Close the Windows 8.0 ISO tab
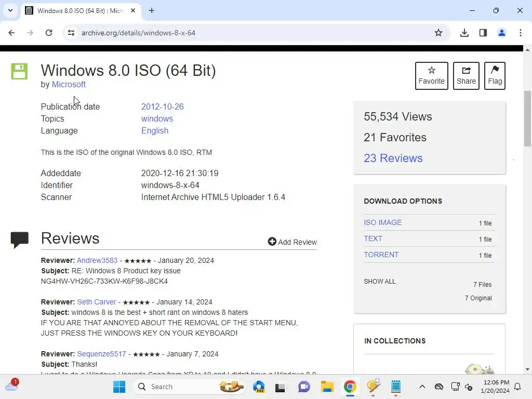Screen dimensions: 532x399 133,10
